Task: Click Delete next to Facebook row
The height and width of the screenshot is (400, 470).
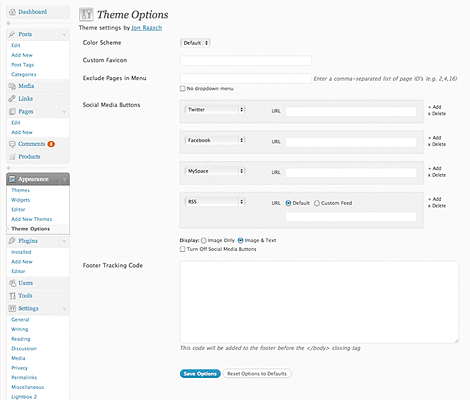Action: [437, 144]
